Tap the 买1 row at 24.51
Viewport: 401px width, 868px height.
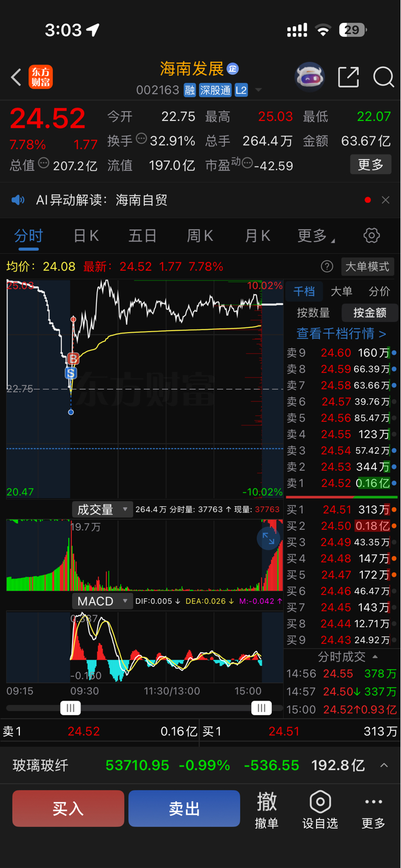click(x=342, y=510)
